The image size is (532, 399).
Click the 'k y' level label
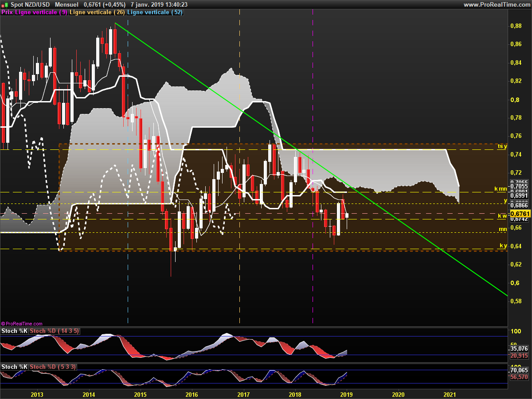(503, 245)
